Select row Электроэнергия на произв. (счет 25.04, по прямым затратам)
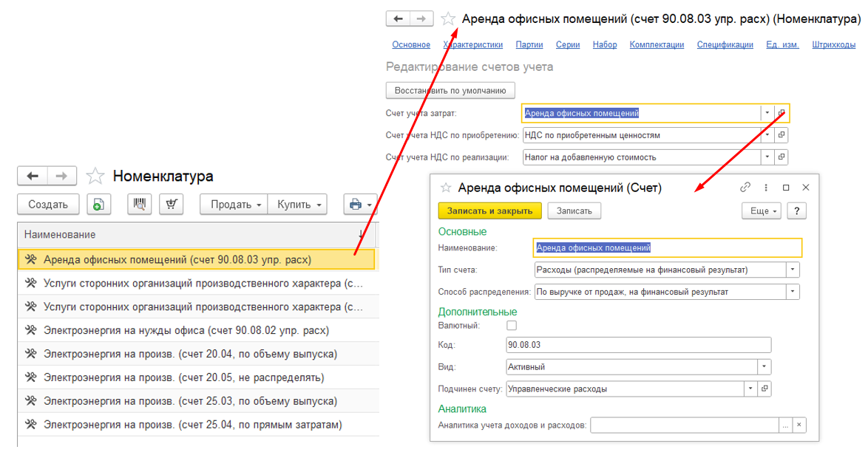Viewport: 868px width, 455px height. pos(198,425)
